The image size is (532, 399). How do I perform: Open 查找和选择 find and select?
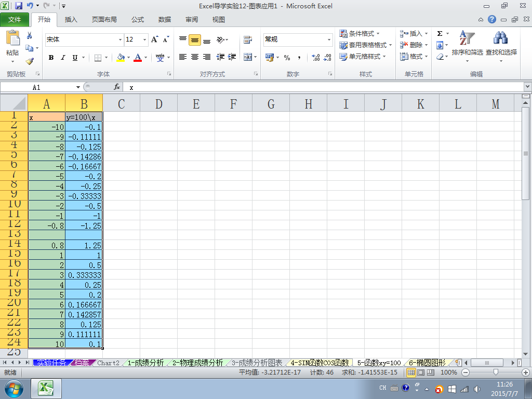[x=501, y=47]
